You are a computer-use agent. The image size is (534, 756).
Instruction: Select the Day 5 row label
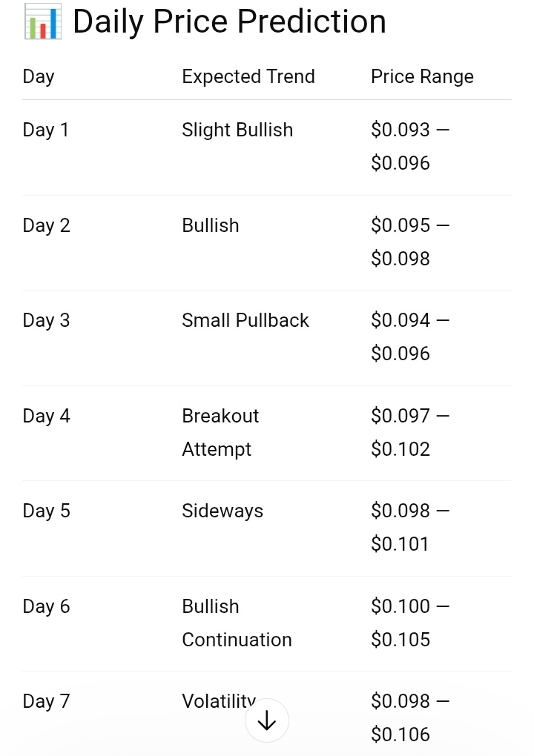(47, 511)
